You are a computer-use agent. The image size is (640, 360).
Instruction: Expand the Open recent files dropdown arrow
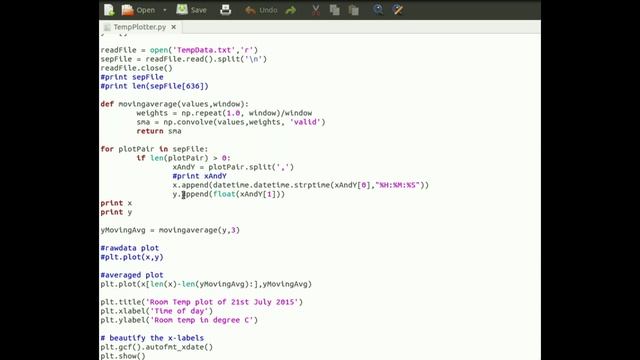[165, 10]
